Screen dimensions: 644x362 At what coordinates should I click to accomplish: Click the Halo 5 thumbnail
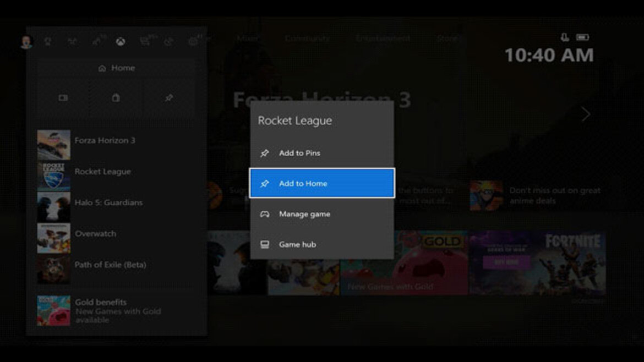53,207
